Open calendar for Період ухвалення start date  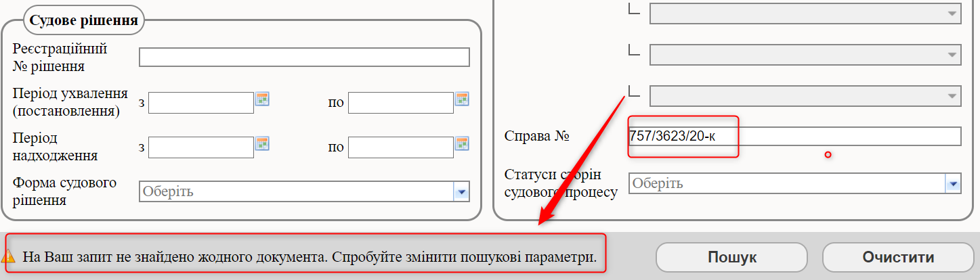[262, 99]
